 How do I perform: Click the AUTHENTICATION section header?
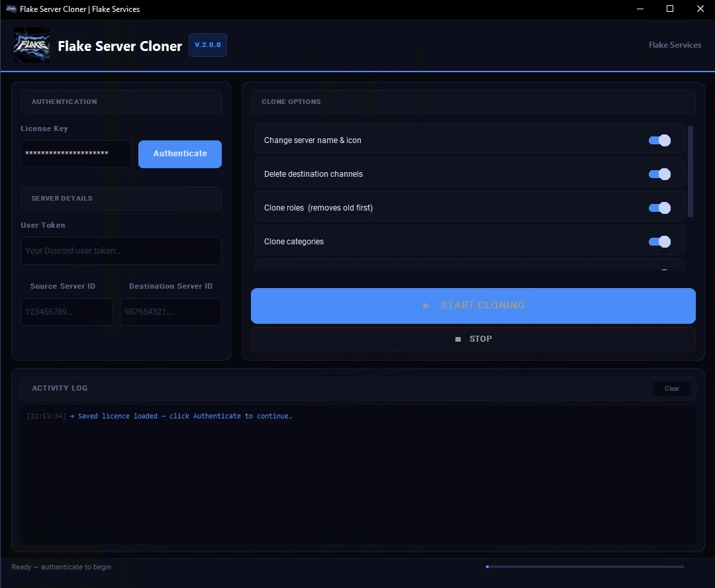121,102
